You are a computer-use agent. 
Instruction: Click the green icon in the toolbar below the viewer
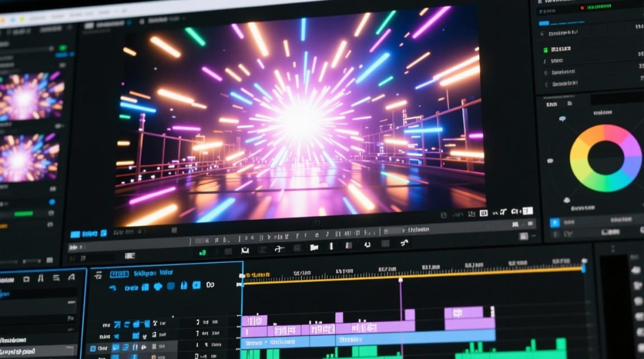[x=203, y=251]
